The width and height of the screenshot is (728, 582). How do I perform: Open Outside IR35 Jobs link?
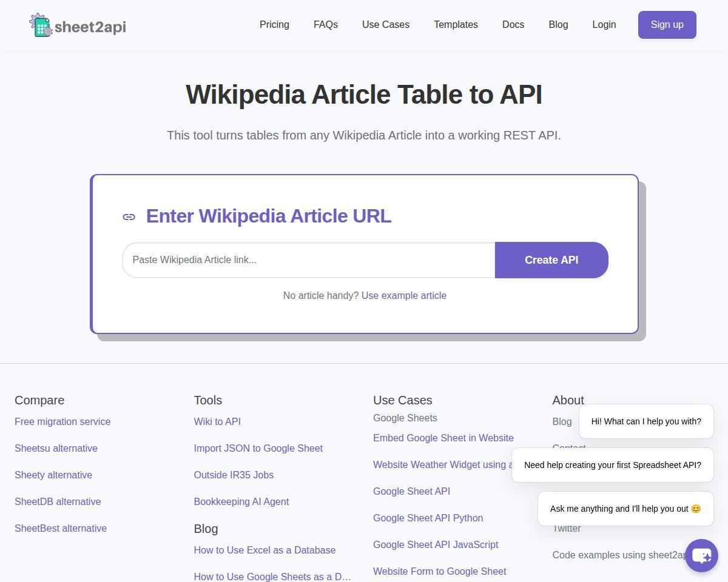(x=234, y=475)
